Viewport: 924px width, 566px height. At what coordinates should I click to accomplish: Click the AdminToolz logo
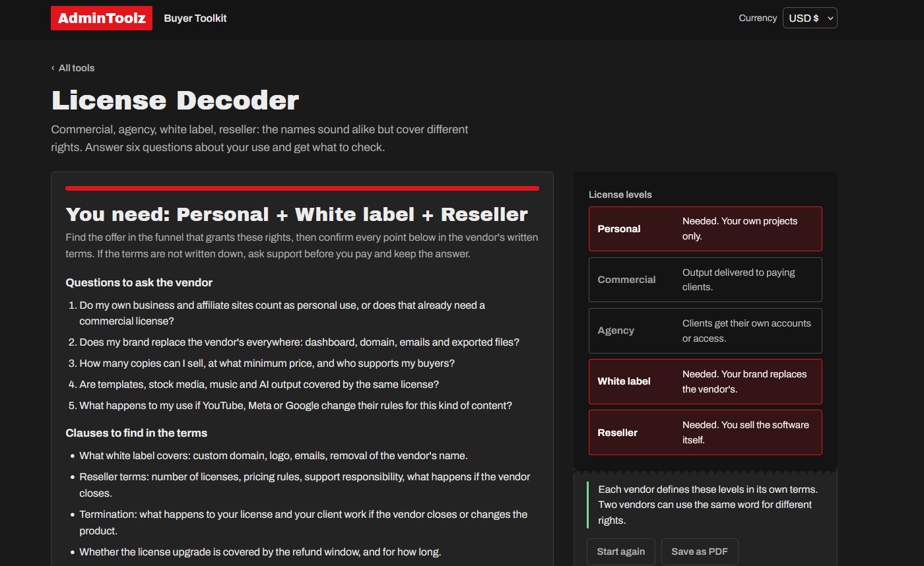[102, 18]
